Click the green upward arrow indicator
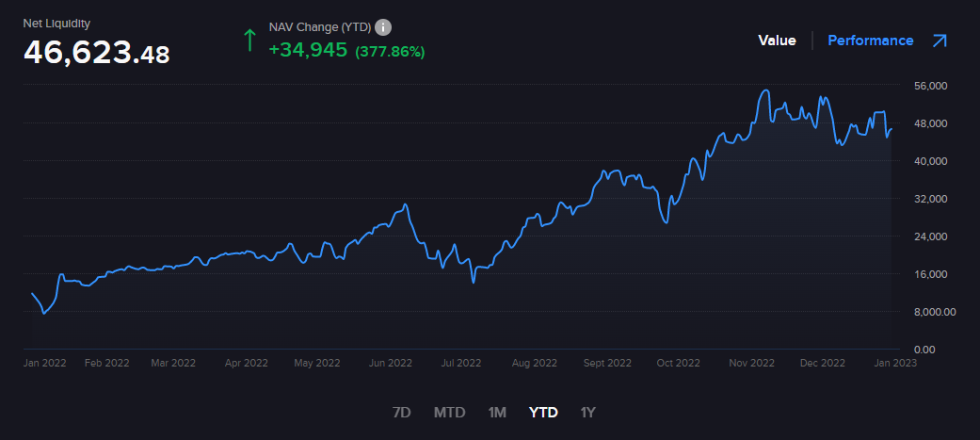Image resolution: width=980 pixels, height=440 pixels. point(249,40)
